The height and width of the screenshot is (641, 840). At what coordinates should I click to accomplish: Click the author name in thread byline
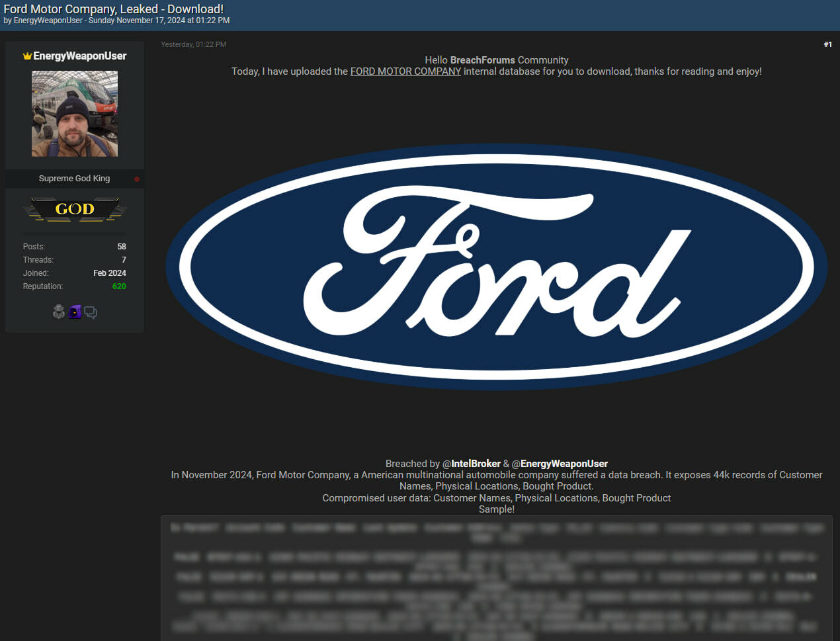coord(48,21)
